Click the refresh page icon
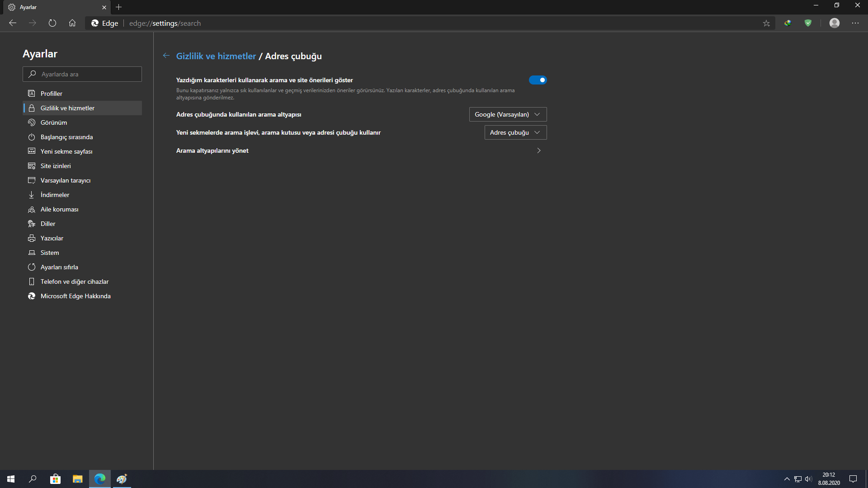Viewport: 868px width, 488px height. 52,23
